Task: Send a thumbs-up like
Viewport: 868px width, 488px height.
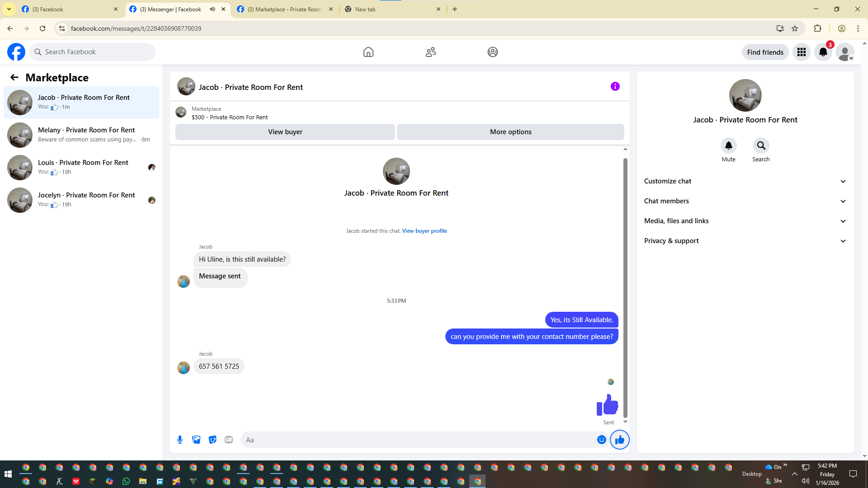Action: (x=619, y=440)
